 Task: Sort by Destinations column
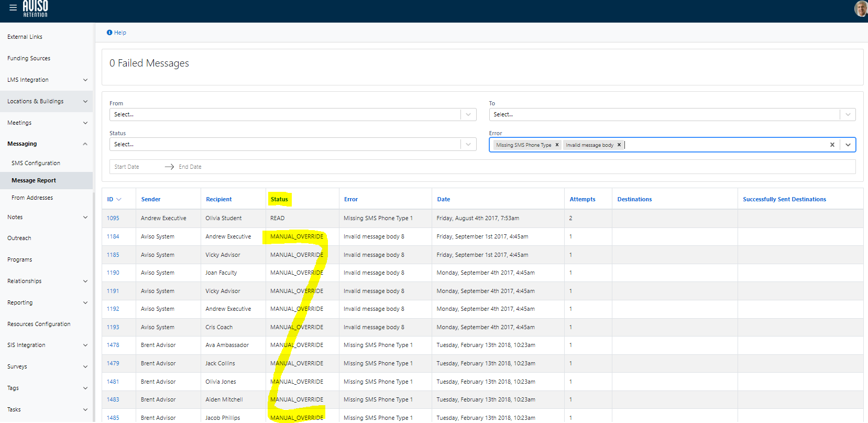634,199
